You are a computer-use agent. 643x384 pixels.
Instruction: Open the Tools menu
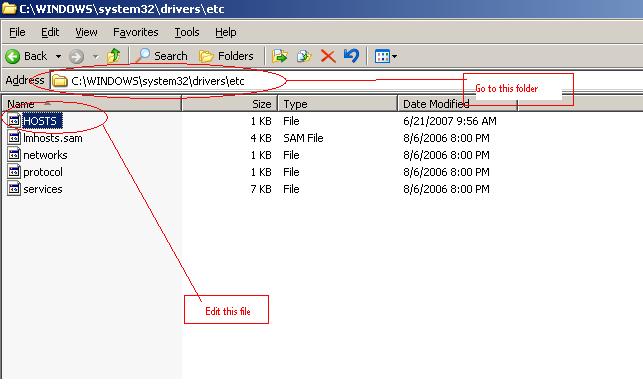(187, 32)
